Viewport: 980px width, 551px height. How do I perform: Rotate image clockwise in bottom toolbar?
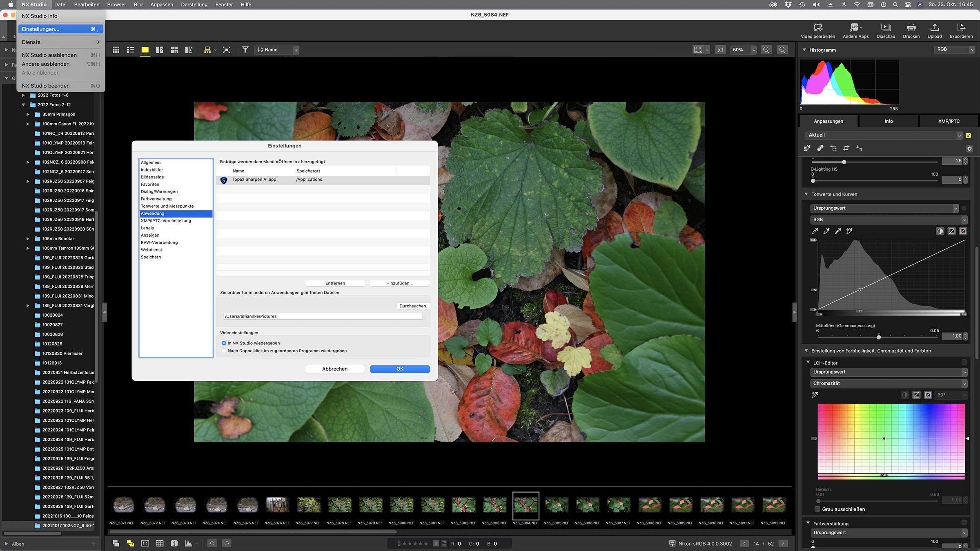click(227, 543)
